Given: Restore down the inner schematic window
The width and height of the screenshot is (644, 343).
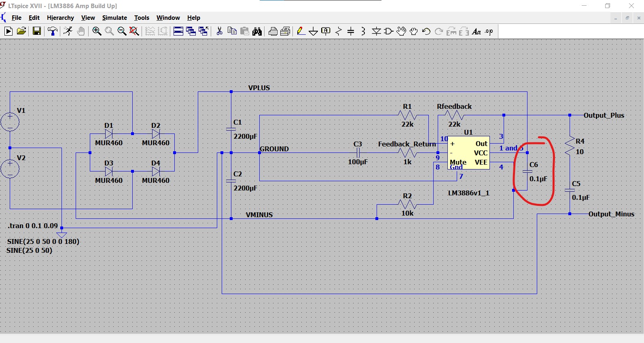Looking at the screenshot, I should [627, 18].
